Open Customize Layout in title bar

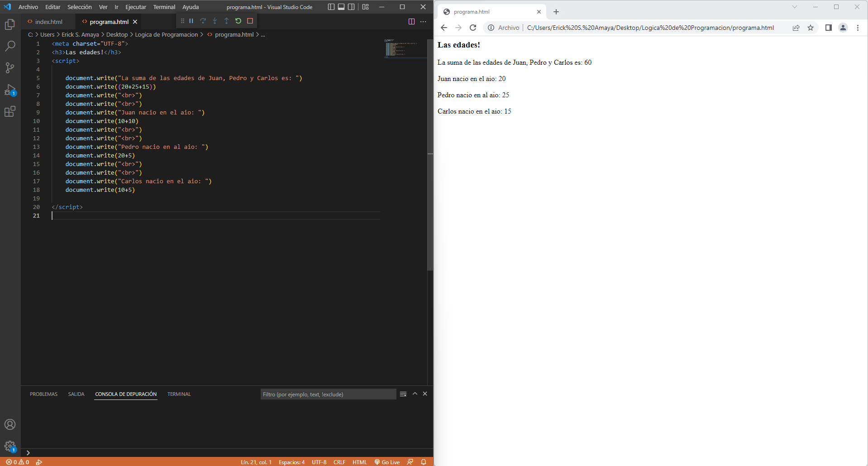(366, 7)
